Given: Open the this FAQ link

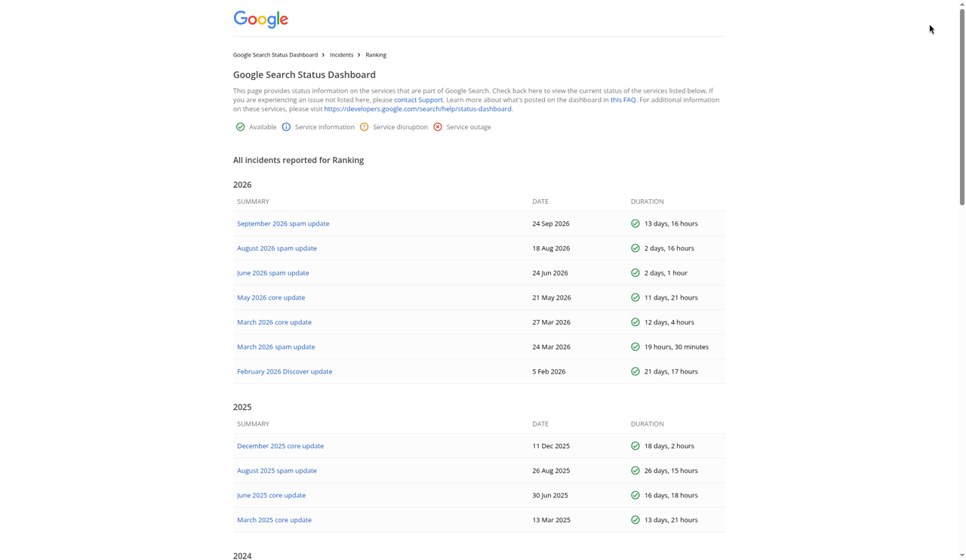Looking at the screenshot, I should [x=623, y=100].
